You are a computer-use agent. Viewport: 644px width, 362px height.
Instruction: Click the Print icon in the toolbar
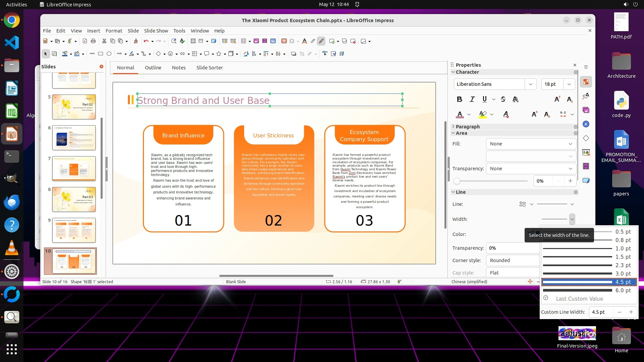93,41
